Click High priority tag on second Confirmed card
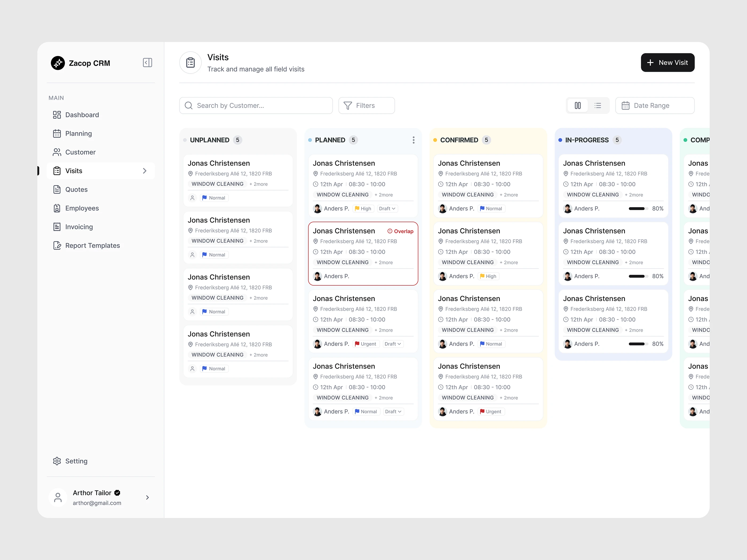Screen dimensions: 747x560 tap(488, 277)
